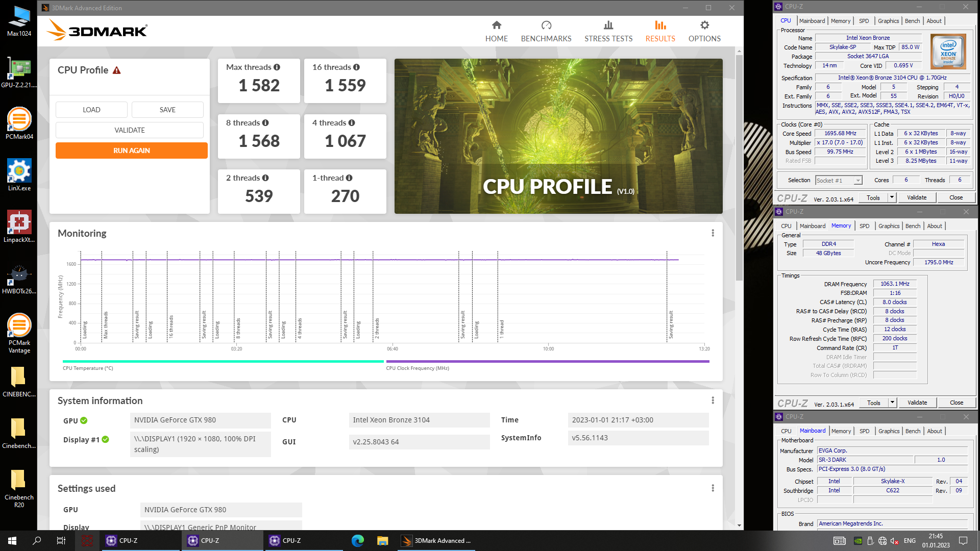Click the CPU Profile warning triangle icon
980x551 pixels.
(117, 70)
